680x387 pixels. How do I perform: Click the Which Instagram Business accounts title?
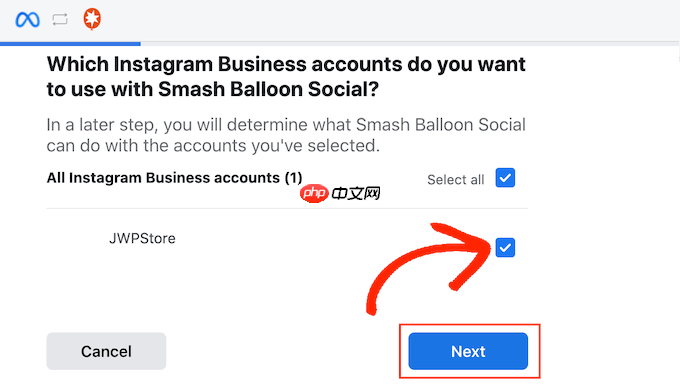point(286,76)
